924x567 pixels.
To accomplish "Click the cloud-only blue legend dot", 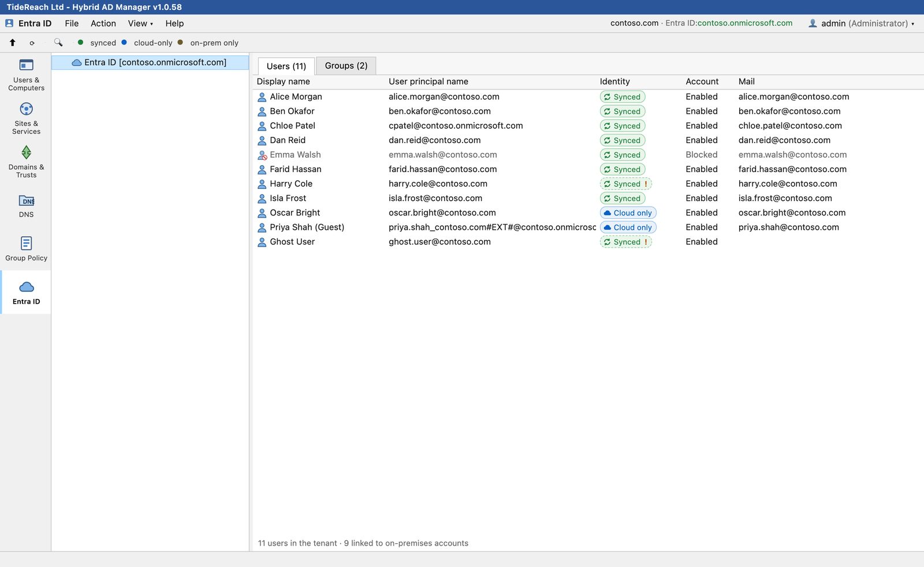I will pos(124,42).
